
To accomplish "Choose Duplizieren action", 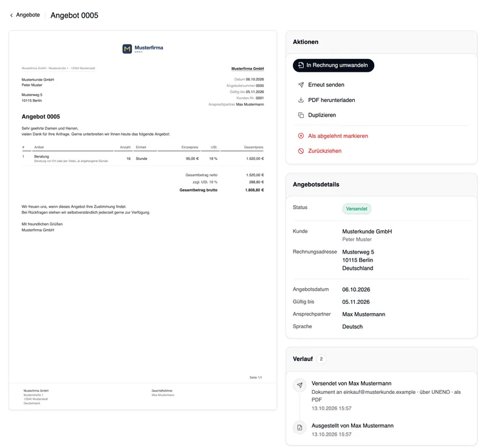I will (322, 115).
